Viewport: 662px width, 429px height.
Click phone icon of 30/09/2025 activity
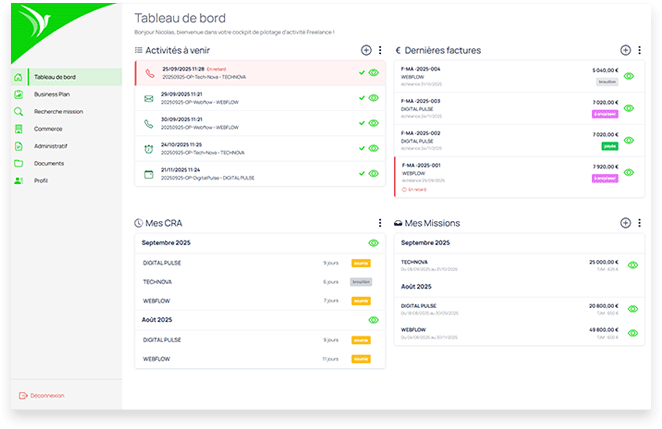[x=149, y=123]
